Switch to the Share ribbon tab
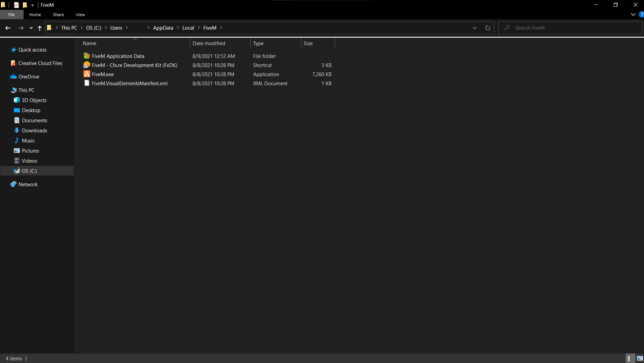This screenshot has height=363, width=644. point(58,14)
